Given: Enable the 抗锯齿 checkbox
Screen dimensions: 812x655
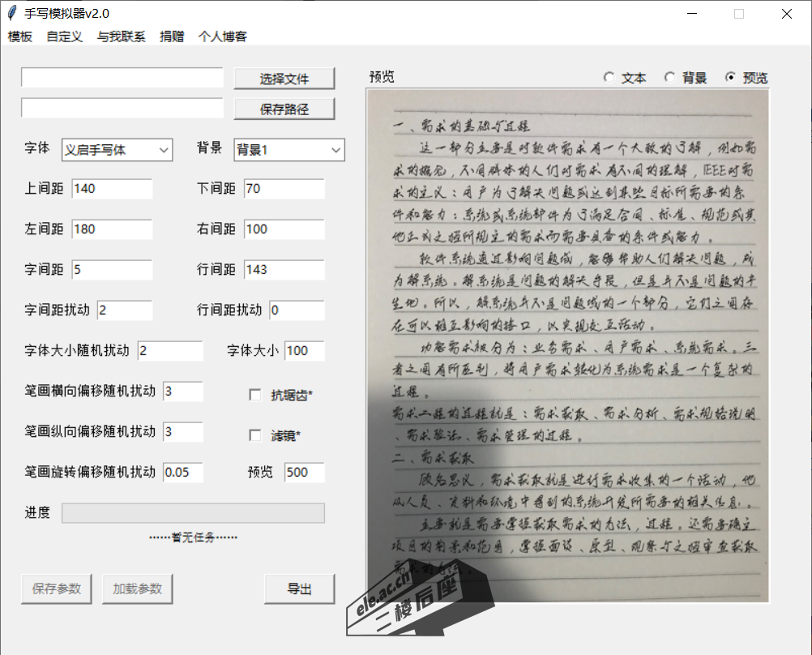Looking at the screenshot, I should pyautogui.click(x=254, y=396).
